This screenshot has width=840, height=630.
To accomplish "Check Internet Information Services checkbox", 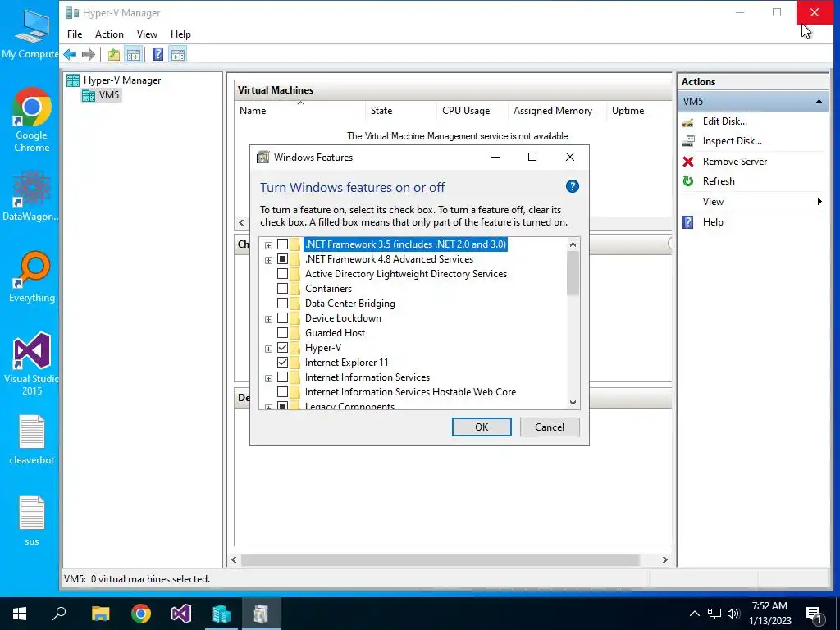I will coord(282,377).
